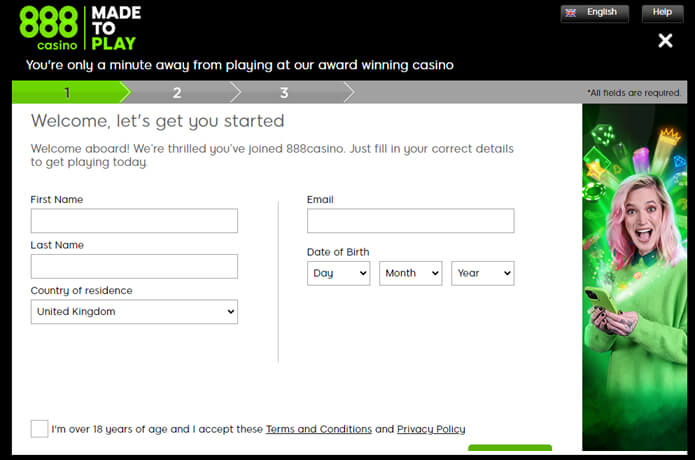Open the Terms and Conditions link
This screenshot has width=695, height=460.
[x=319, y=429]
